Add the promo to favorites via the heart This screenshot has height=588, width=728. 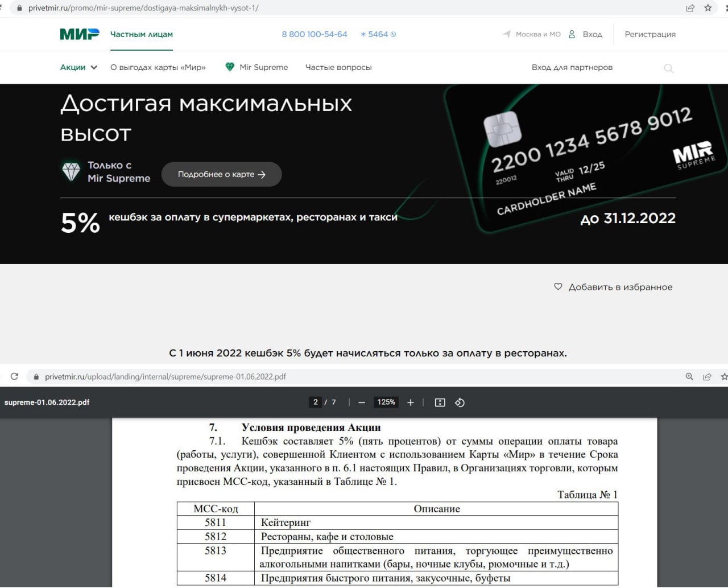[x=558, y=287]
